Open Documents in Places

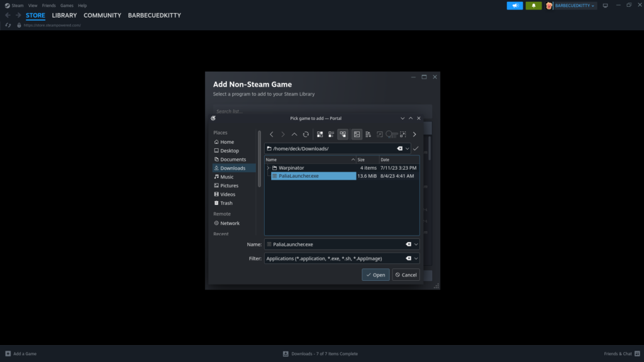234,159
